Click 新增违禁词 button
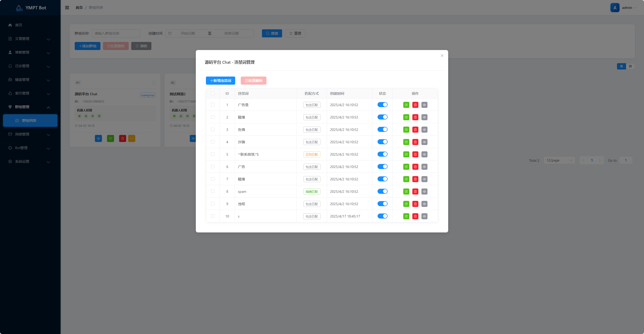The image size is (644, 334). point(220,81)
